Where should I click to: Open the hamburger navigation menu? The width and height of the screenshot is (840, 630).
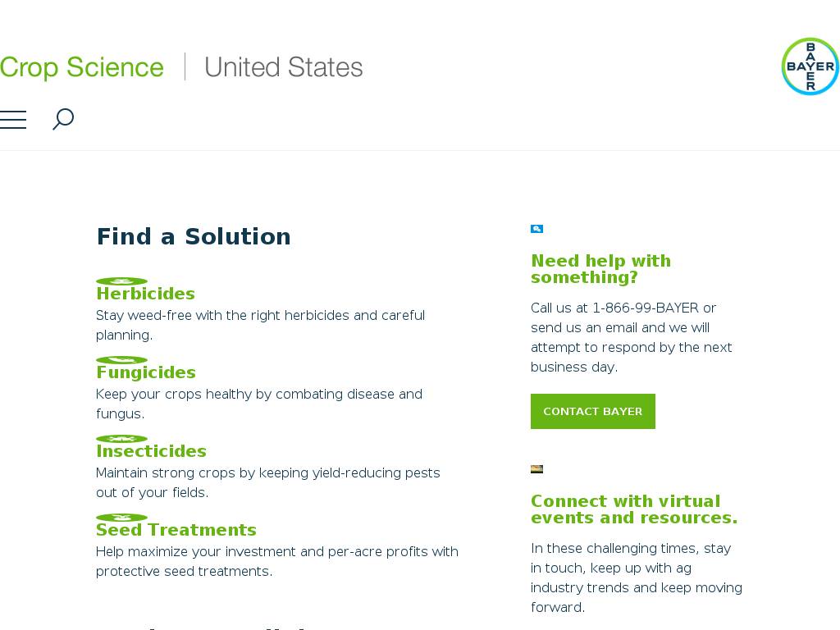(x=13, y=120)
